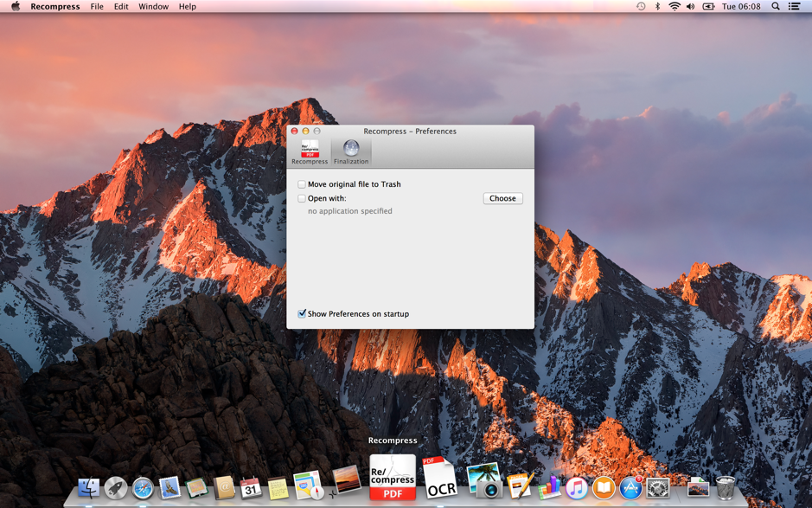
Task: Click the circuit chip icon in Dock
Action: click(x=197, y=488)
